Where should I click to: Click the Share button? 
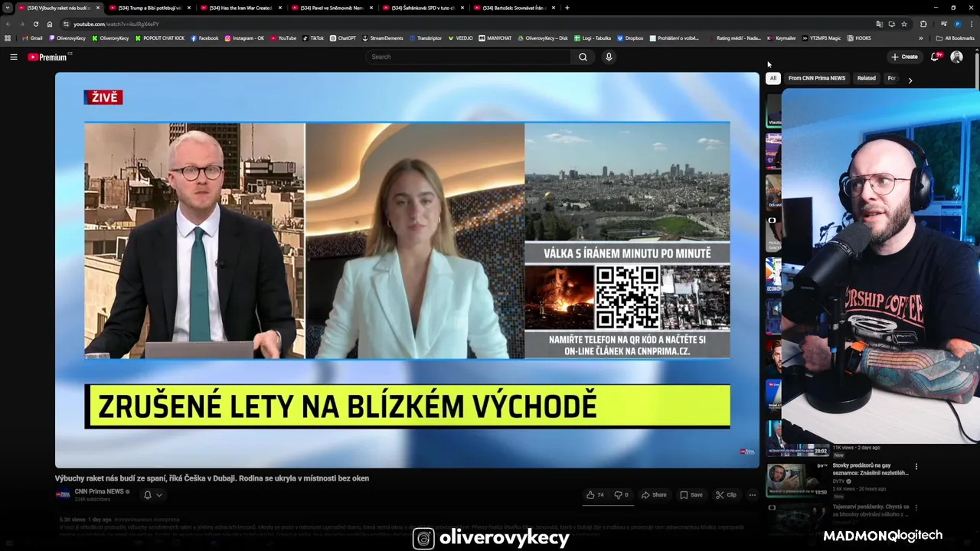click(654, 494)
